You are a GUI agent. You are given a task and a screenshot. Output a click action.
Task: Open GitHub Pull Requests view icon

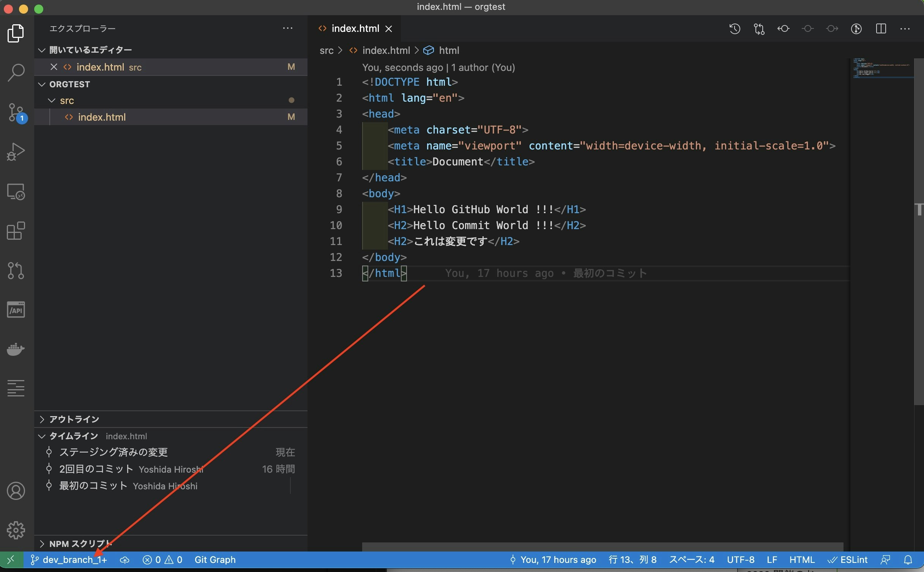pos(16,270)
